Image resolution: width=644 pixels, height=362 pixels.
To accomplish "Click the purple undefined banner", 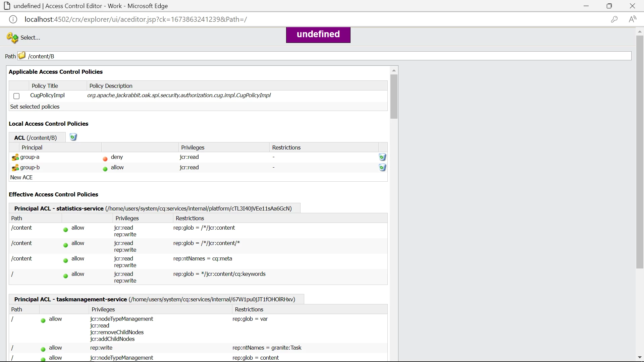I will click(x=318, y=35).
